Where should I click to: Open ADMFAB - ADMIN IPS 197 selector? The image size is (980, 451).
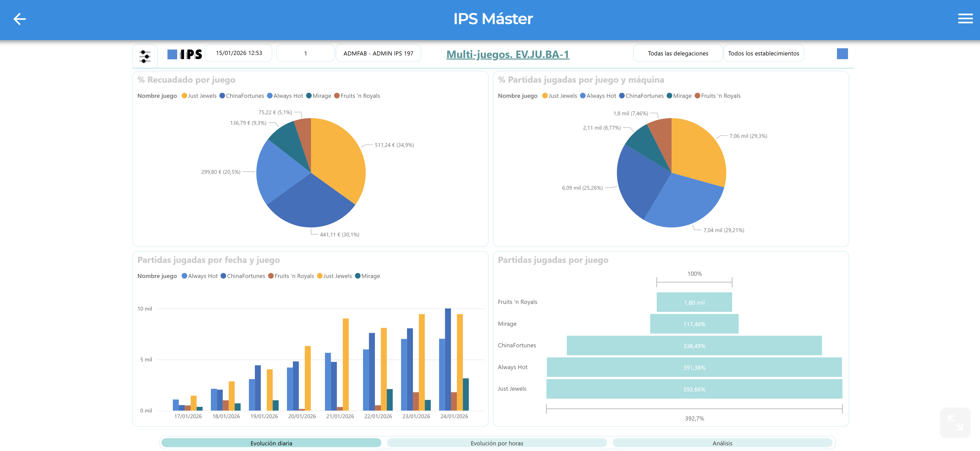378,54
